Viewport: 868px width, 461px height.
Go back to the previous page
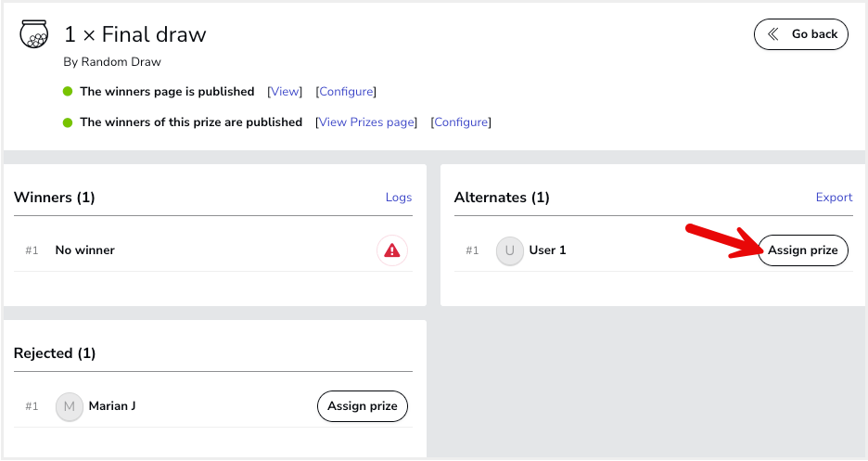click(801, 34)
